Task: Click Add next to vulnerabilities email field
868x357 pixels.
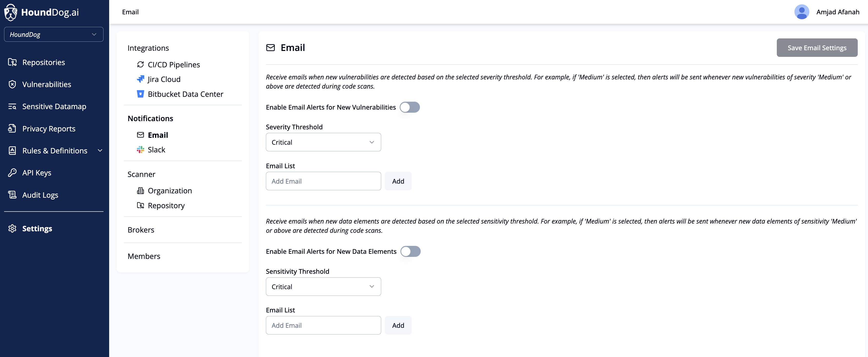Action: 398,181
